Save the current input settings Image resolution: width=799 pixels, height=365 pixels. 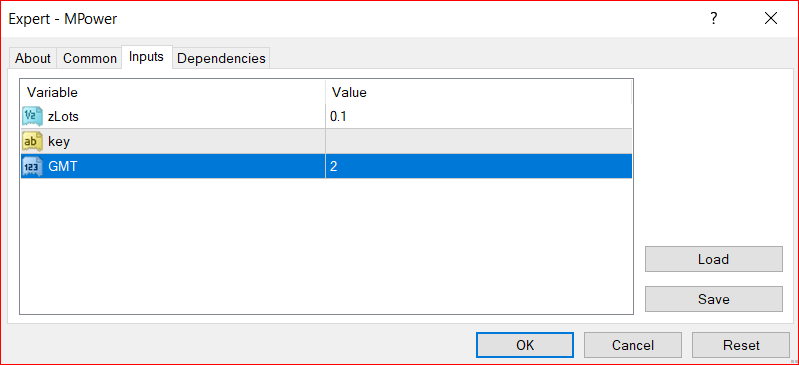point(713,299)
